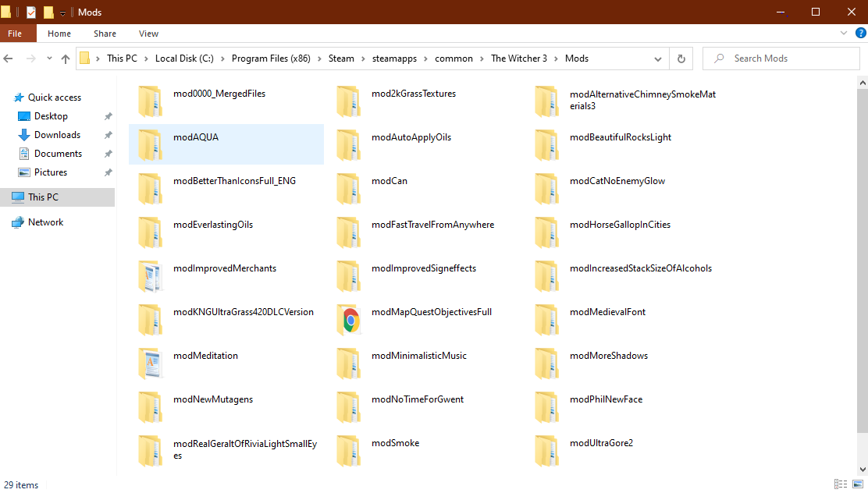This screenshot has height=493, width=868.
Task: Select the modBetterThanIconsFull_ENG folder icon
Action: [150, 189]
